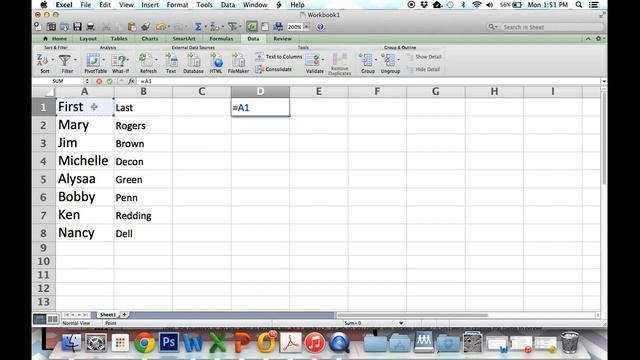Switch to Normal View button at bottom-left

40,319
